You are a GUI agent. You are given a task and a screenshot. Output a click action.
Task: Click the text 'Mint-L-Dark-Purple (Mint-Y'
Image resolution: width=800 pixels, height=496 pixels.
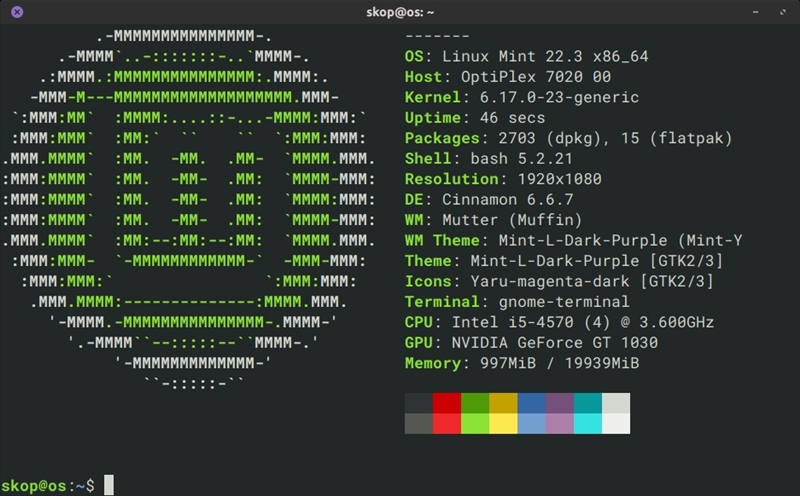[x=620, y=240]
